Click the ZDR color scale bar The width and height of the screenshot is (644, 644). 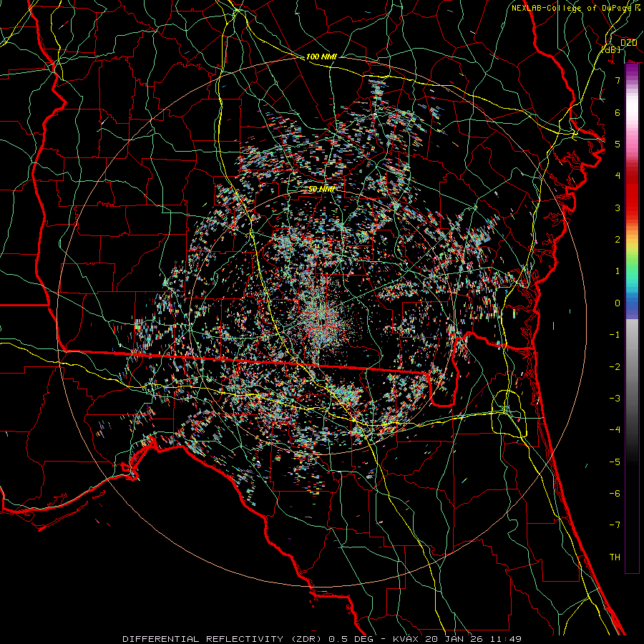coord(632,318)
